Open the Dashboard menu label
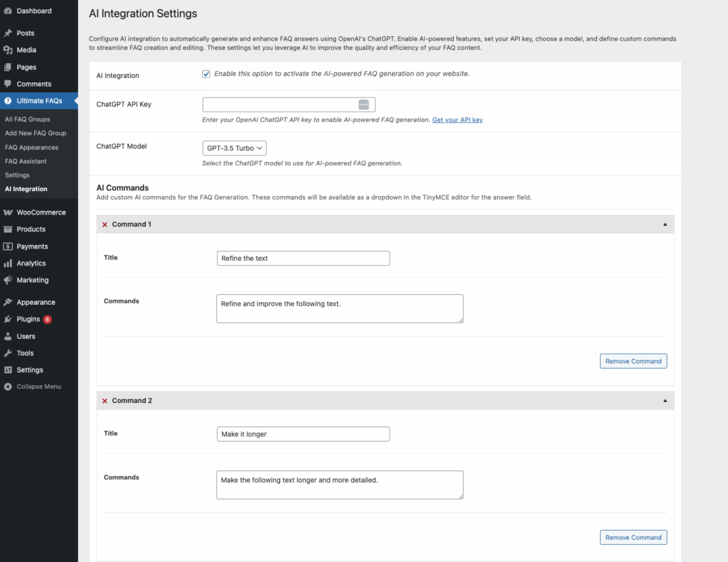The width and height of the screenshot is (728, 562). coord(34,11)
